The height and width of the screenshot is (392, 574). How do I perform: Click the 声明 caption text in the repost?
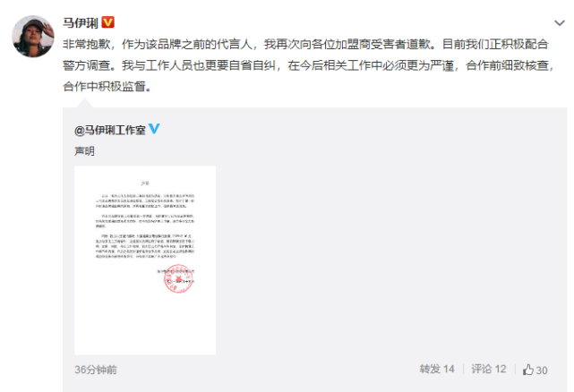pos(84,150)
